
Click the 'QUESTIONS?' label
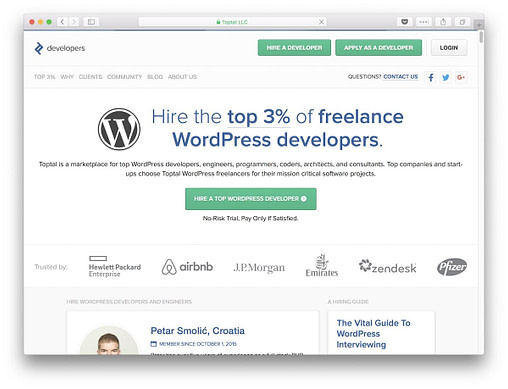tap(364, 77)
